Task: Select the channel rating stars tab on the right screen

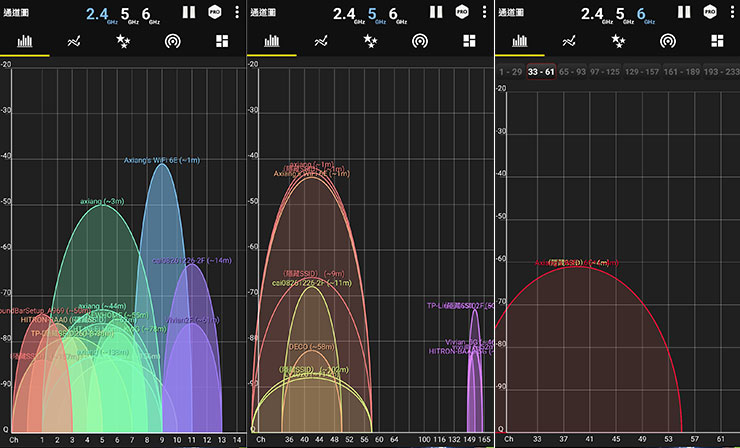Action: [617, 41]
